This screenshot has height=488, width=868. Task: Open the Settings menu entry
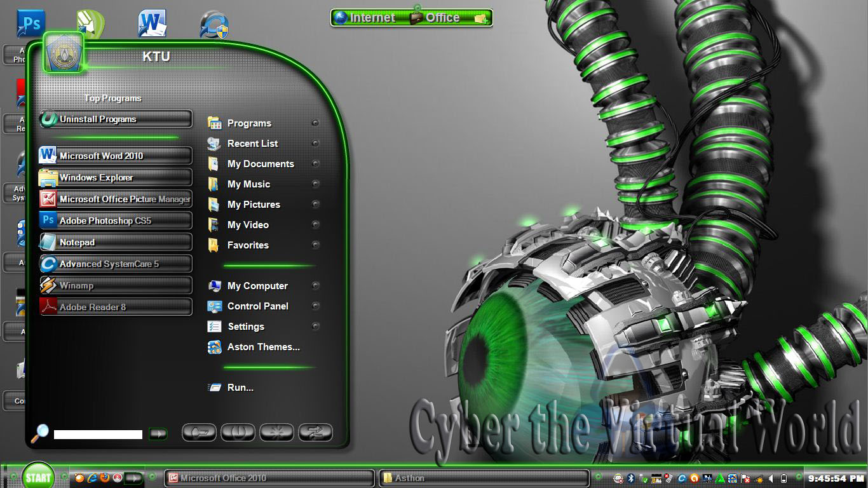[264, 327]
